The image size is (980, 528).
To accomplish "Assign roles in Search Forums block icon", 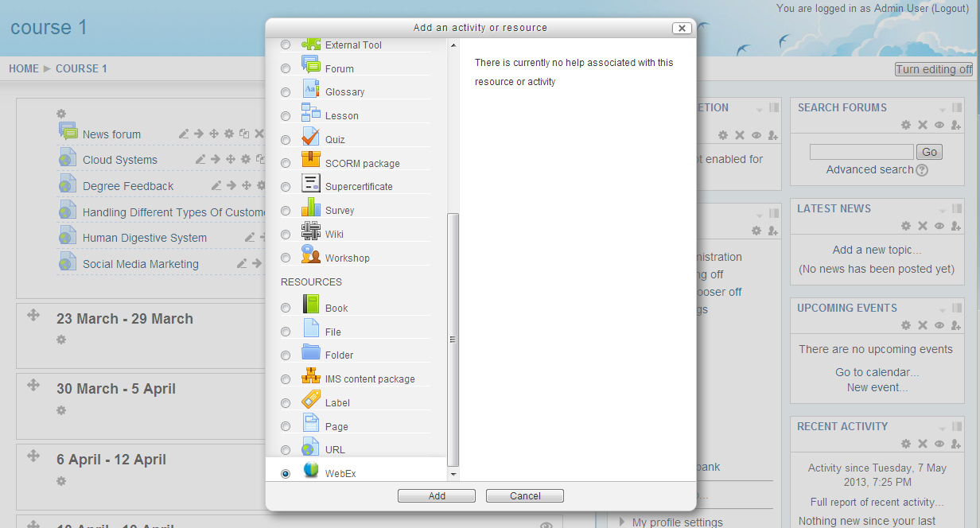I will (956, 125).
